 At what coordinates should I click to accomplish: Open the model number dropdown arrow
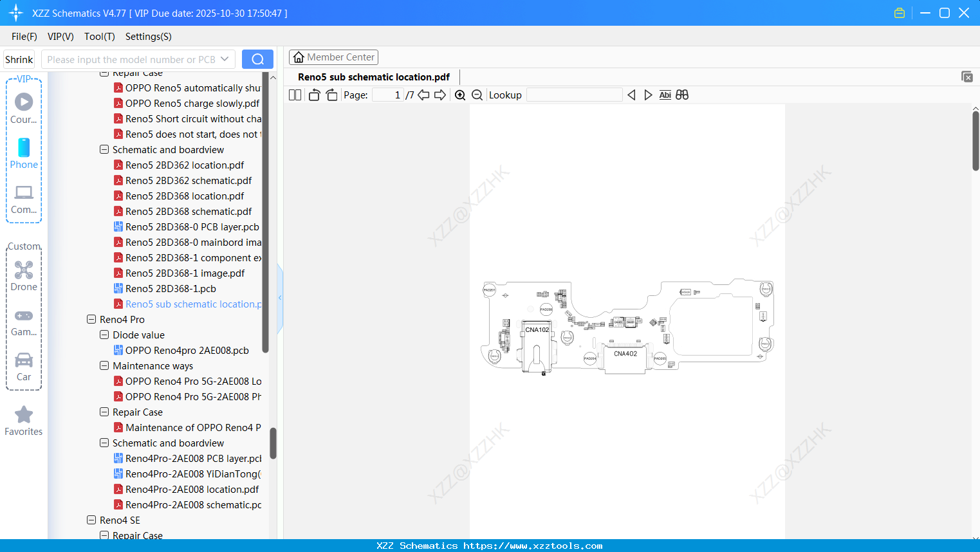tap(225, 59)
